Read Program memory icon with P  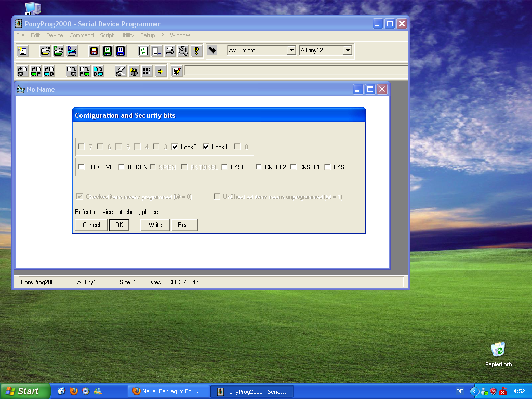36,71
